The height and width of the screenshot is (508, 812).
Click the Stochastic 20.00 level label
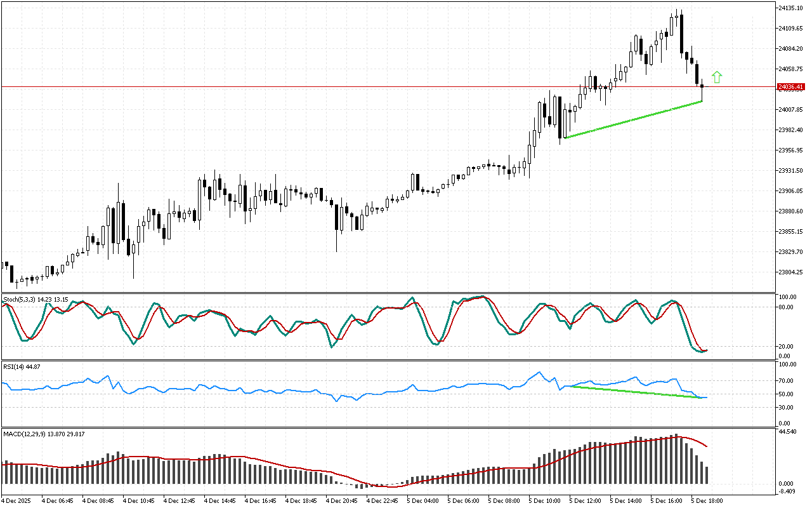click(x=787, y=347)
